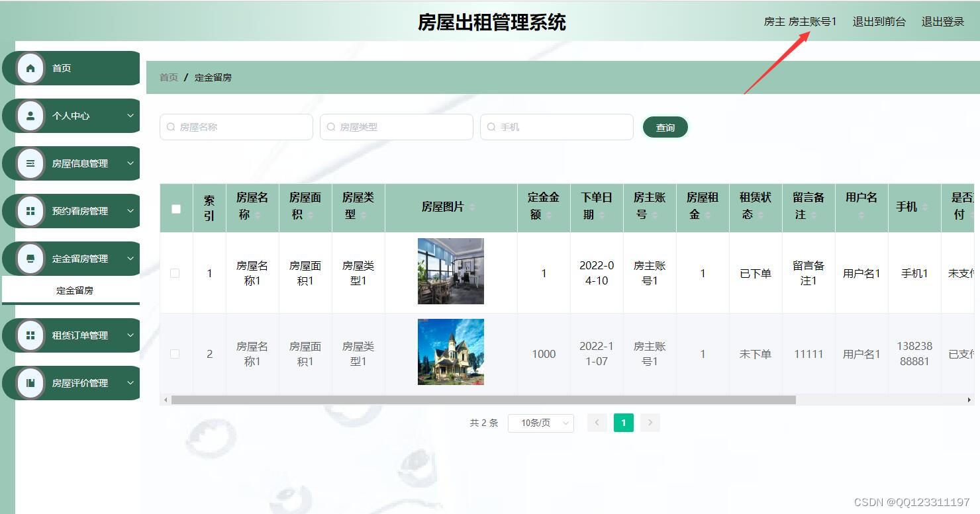
Task: Open the 房屋信息管理 menu item
Action: point(72,163)
